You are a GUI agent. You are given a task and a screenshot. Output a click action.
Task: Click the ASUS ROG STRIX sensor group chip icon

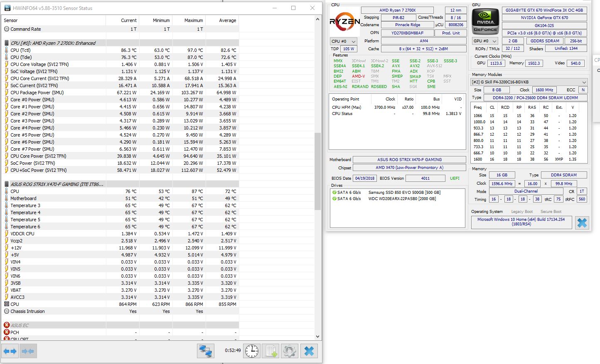tap(7, 184)
